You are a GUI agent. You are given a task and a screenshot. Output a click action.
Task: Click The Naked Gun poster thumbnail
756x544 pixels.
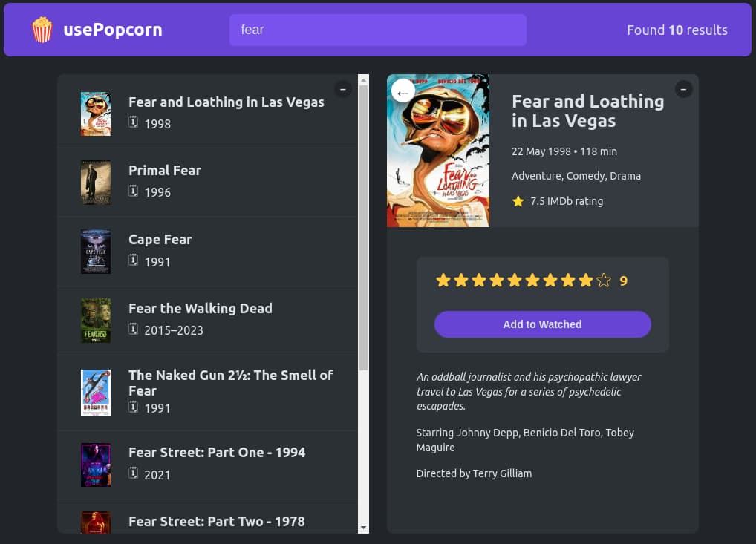pos(96,393)
